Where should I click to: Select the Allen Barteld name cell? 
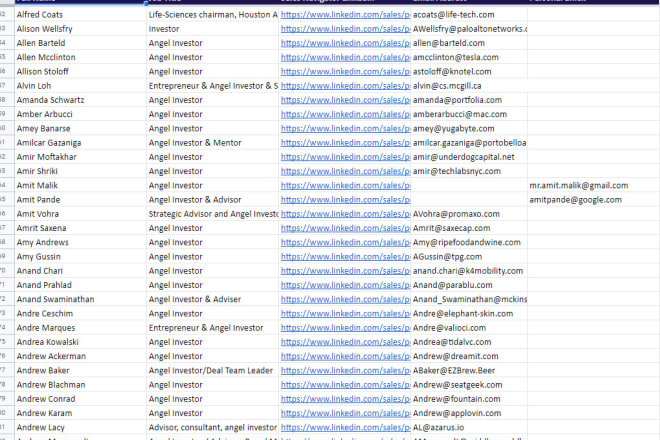pos(80,43)
